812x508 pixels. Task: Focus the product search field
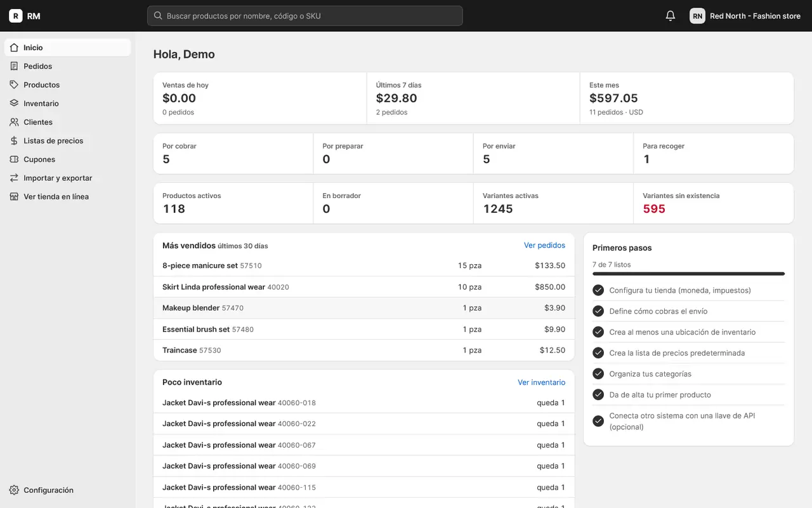pyautogui.click(x=305, y=16)
